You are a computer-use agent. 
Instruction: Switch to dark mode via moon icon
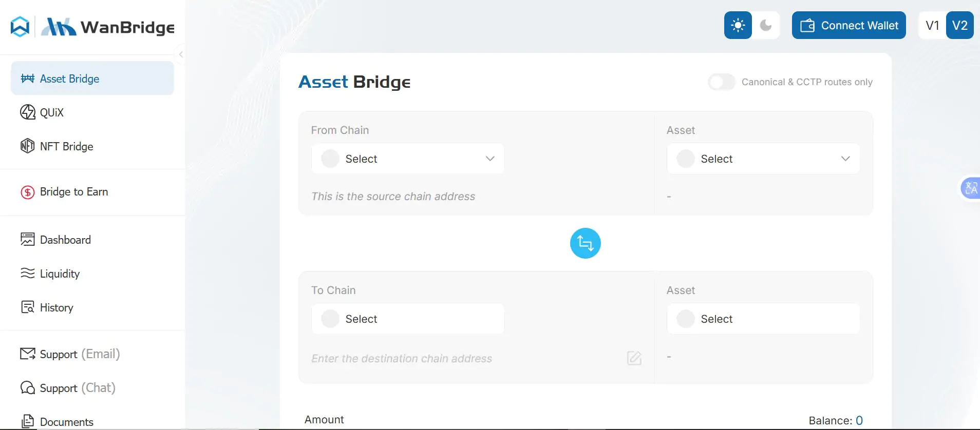tap(766, 25)
